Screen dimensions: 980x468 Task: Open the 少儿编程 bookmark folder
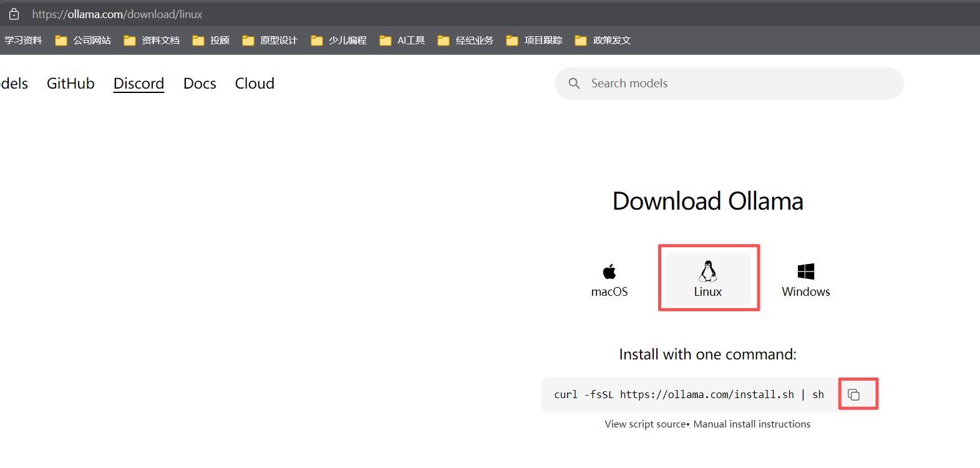[339, 41]
